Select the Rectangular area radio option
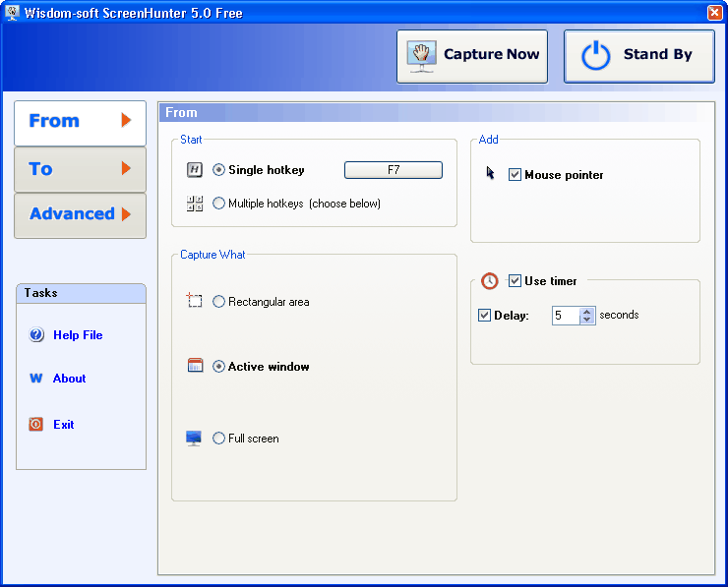The height and width of the screenshot is (587, 728). tap(219, 302)
